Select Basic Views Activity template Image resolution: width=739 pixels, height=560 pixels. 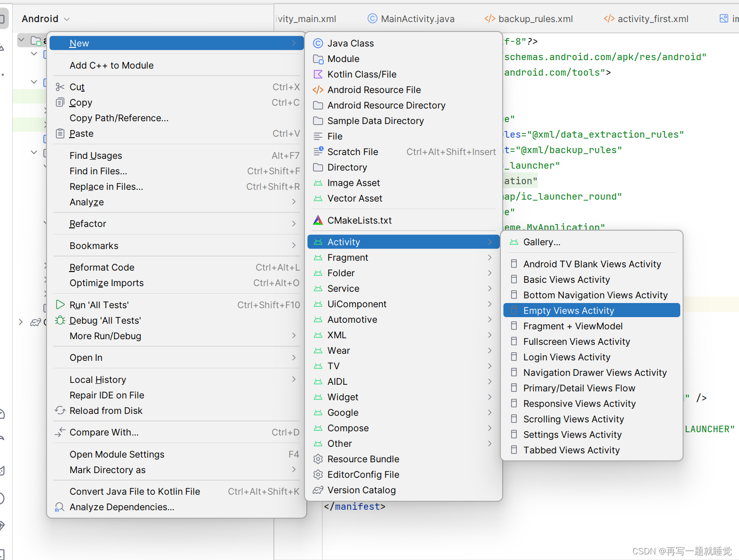pos(591,280)
